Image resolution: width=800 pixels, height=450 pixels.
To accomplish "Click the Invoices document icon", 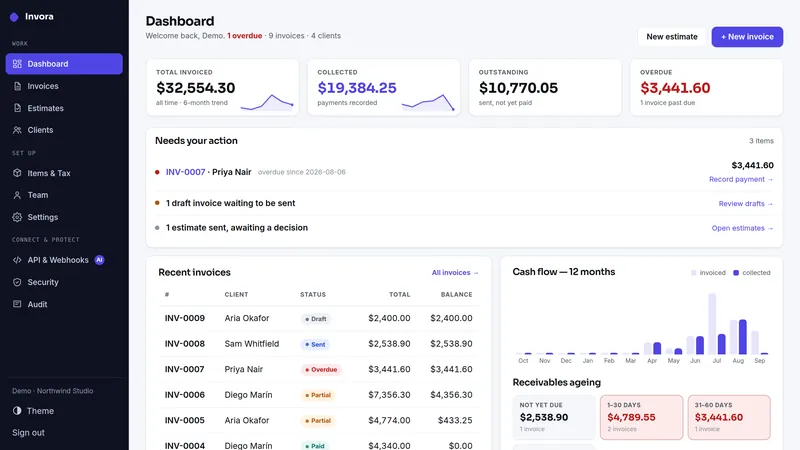I will pyautogui.click(x=17, y=86).
